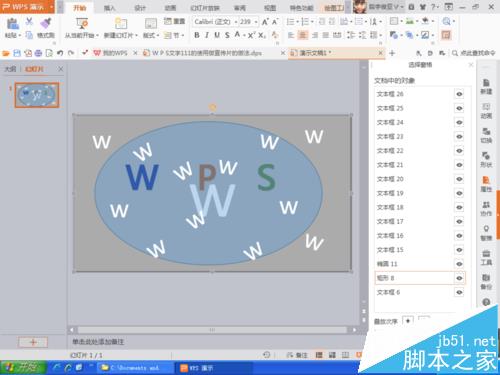Click the Paste clipboard icon
The width and height of the screenshot is (500, 375).
coord(13,24)
